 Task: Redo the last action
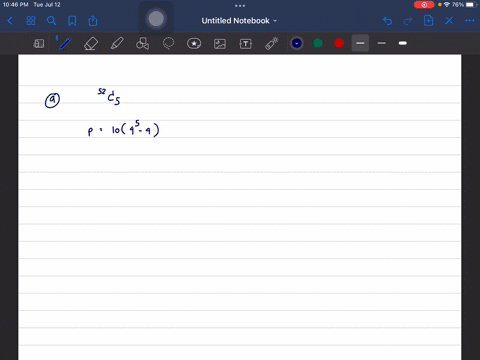coord(408,21)
